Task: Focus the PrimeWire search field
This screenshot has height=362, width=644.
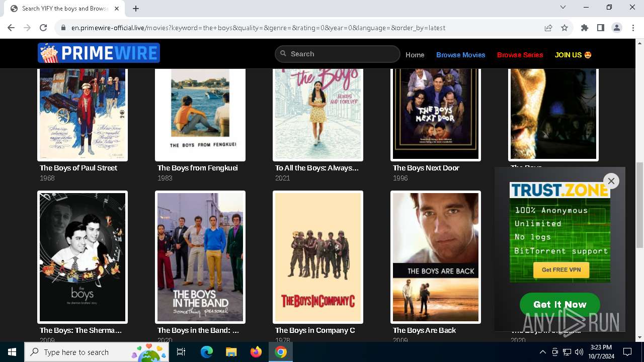Action: (337, 54)
